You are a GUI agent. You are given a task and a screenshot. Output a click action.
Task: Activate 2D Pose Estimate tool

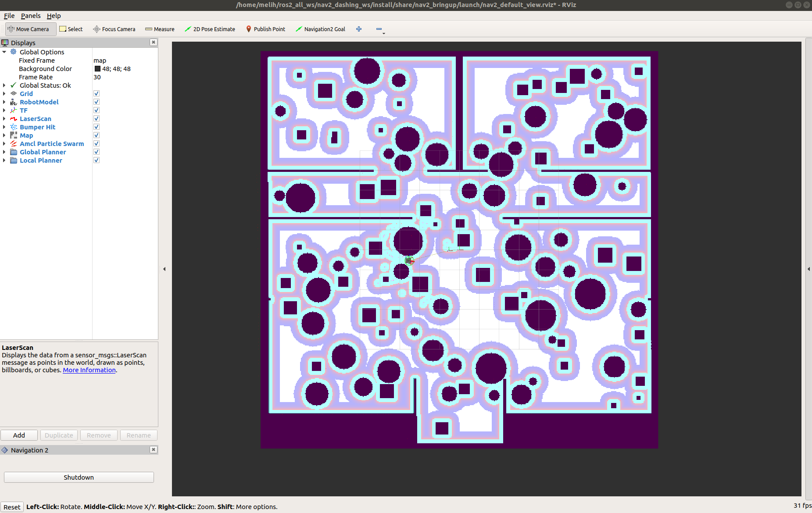[210, 29]
